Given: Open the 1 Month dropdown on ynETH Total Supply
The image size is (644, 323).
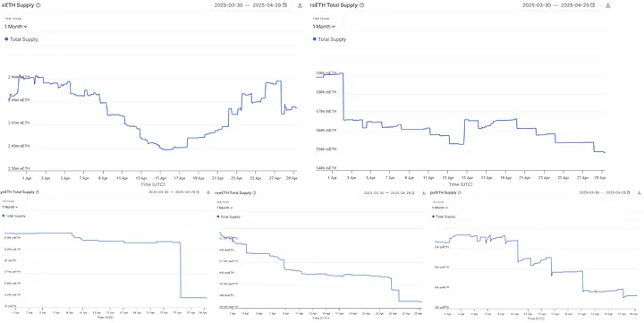Looking at the screenshot, I should [x=10, y=207].
